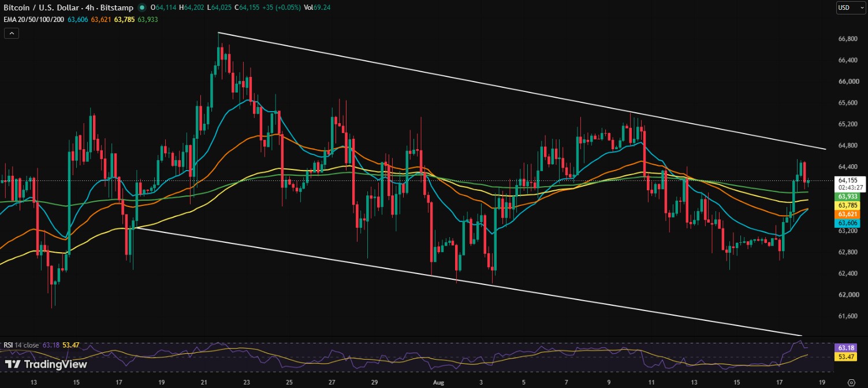868x388 pixels.
Task: Select the EMA 20/50/100/200 indicator legend label
Action: (33, 20)
